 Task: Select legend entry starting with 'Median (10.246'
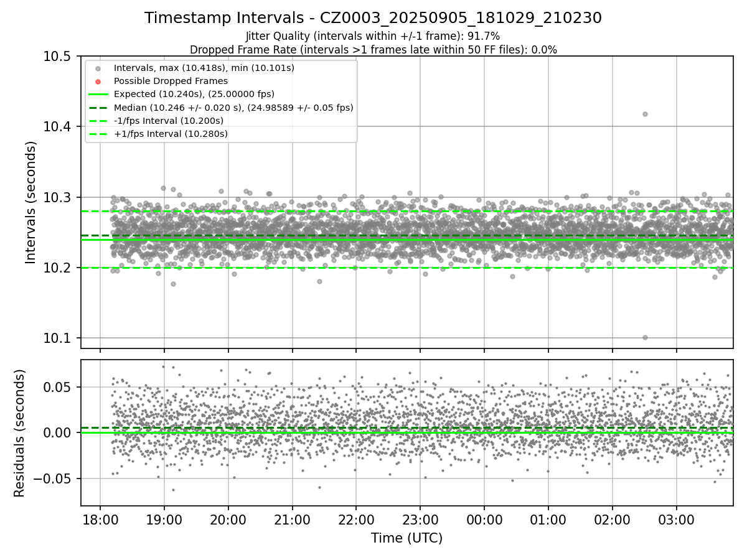[x=233, y=108]
